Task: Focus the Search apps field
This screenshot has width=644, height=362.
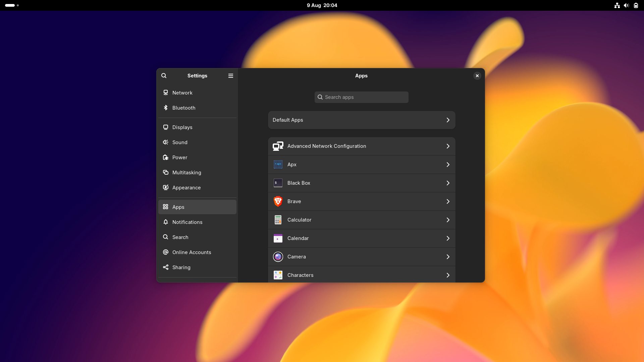Action: 362,97
